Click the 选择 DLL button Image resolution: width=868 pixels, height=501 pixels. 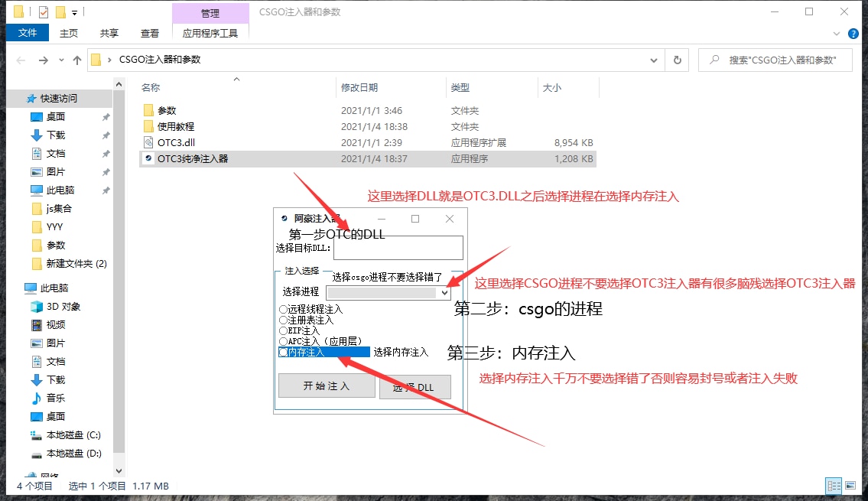(415, 387)
